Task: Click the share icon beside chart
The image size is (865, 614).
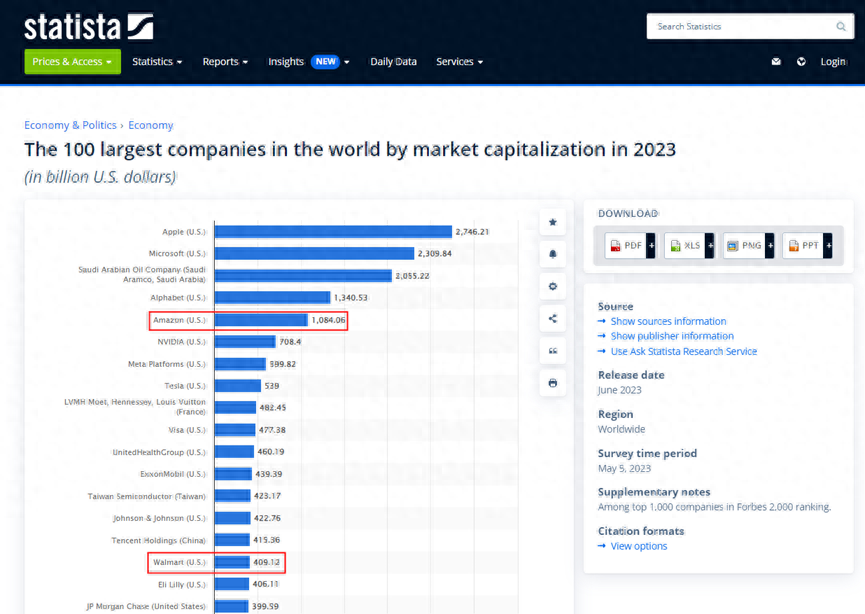Action: point(553,319)
